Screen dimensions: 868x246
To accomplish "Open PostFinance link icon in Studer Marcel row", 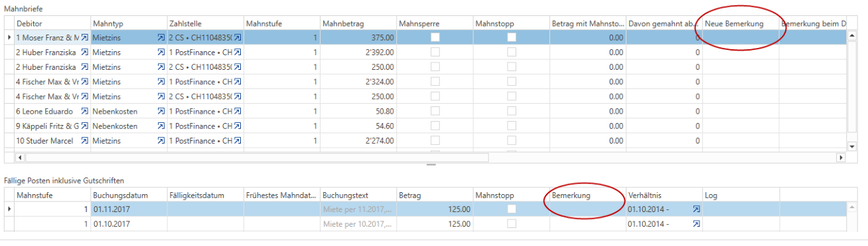I will (x=238, y=140).
